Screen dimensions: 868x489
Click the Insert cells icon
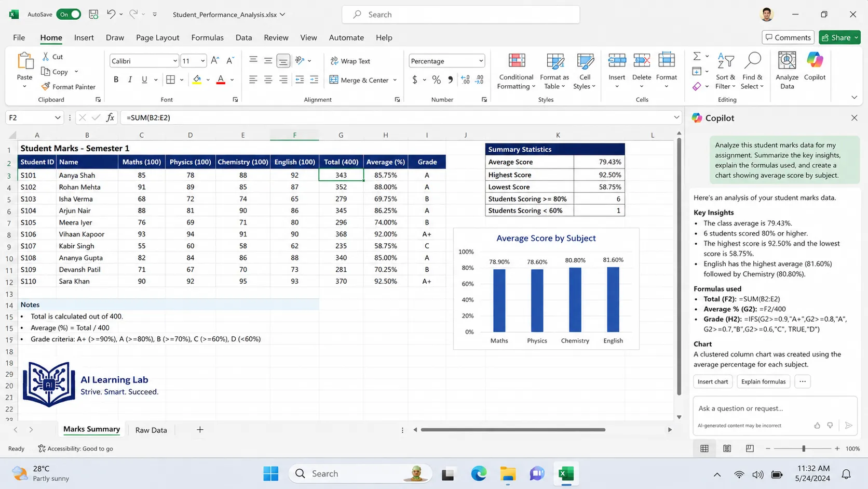(617, 61)
